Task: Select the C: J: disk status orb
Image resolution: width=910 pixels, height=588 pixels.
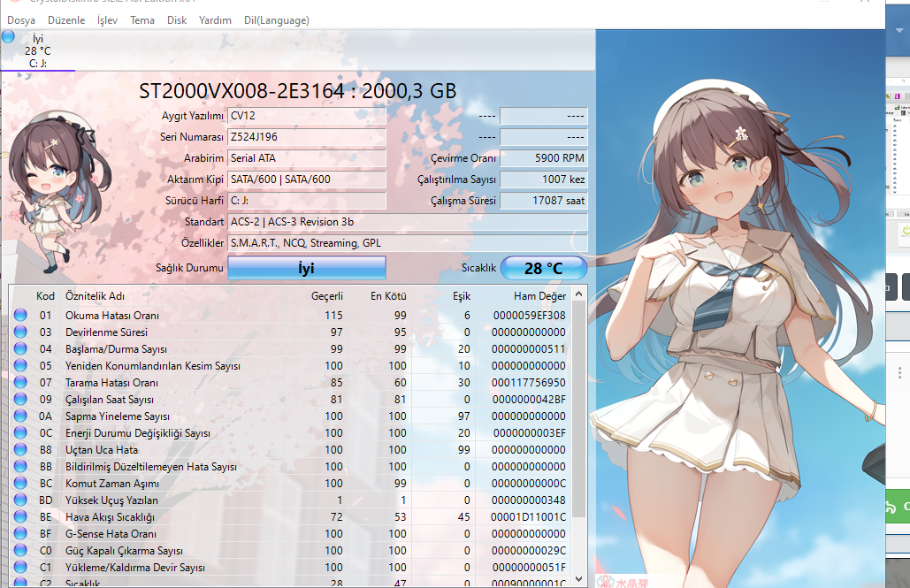Action: [8, 37]
